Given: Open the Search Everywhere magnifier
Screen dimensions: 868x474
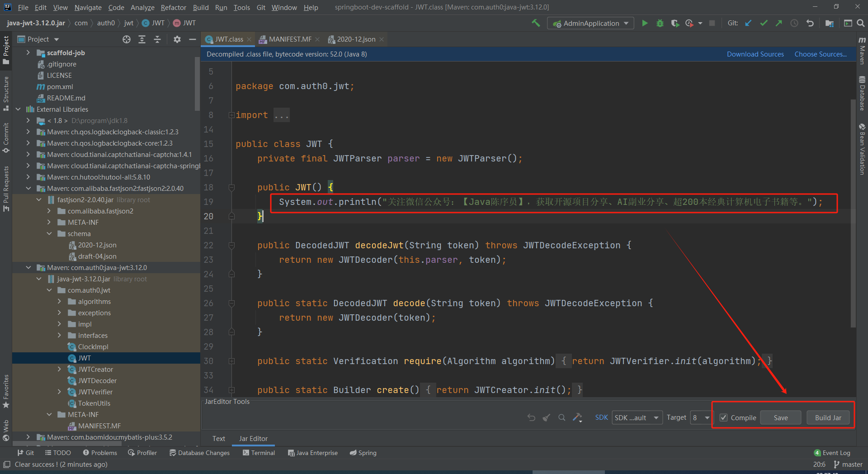Looking at the screenshot, I should 860,23.
